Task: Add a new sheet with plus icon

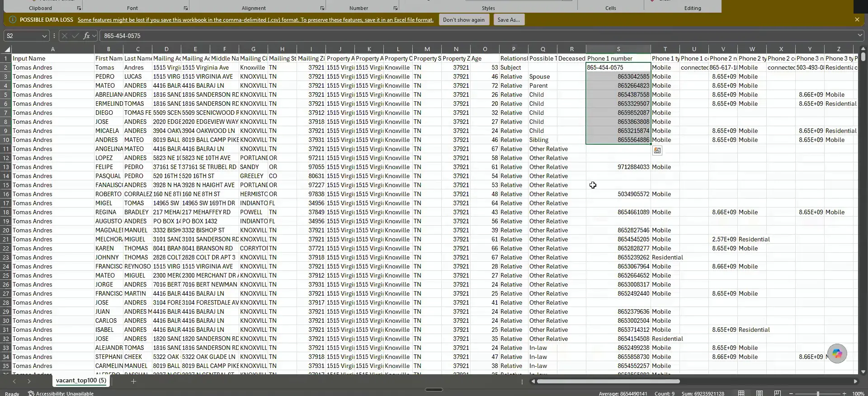Action: (x=133, y=381)
